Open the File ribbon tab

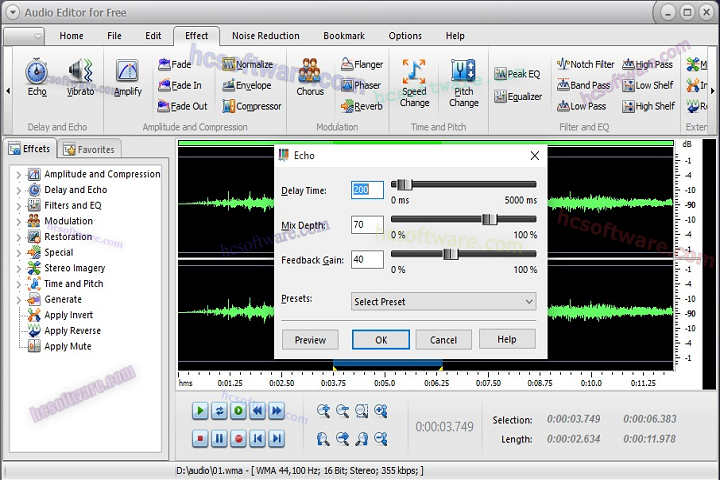[114, 36]
